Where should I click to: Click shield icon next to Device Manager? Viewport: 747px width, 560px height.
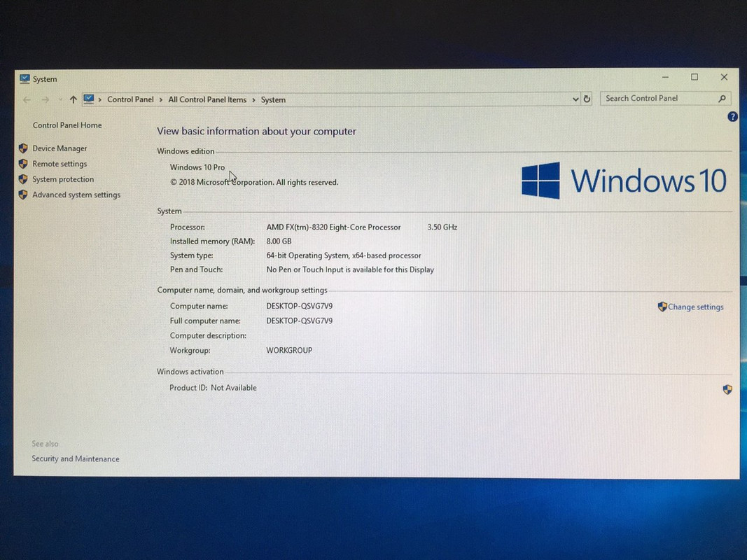23,148
